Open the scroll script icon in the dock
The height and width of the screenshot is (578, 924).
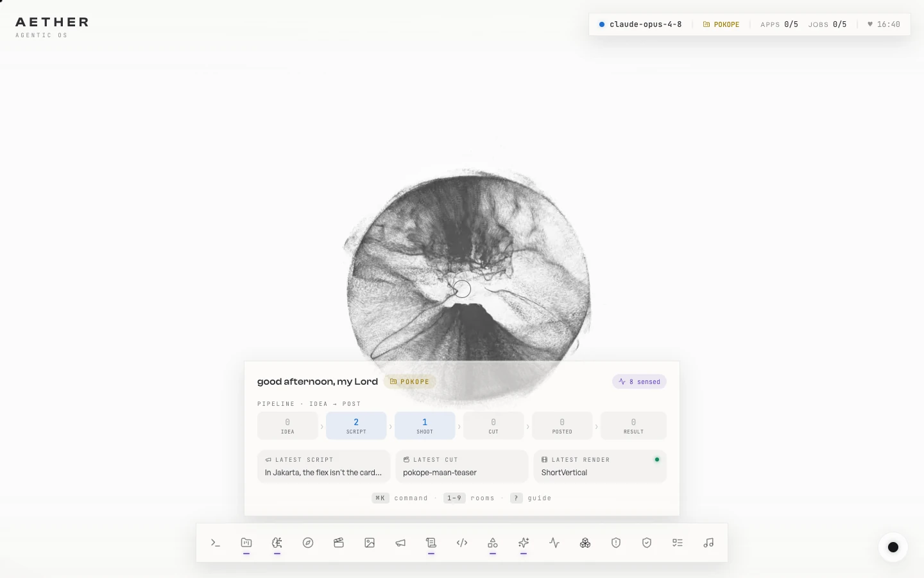431,543
